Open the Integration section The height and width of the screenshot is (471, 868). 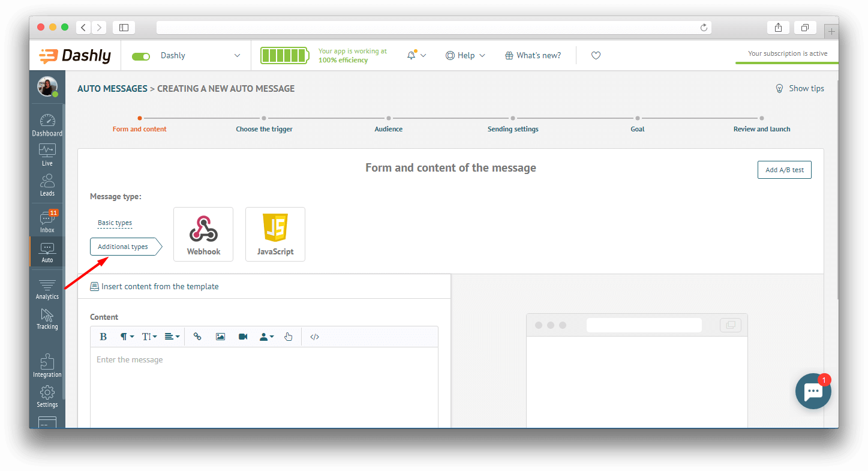[47, 366]
